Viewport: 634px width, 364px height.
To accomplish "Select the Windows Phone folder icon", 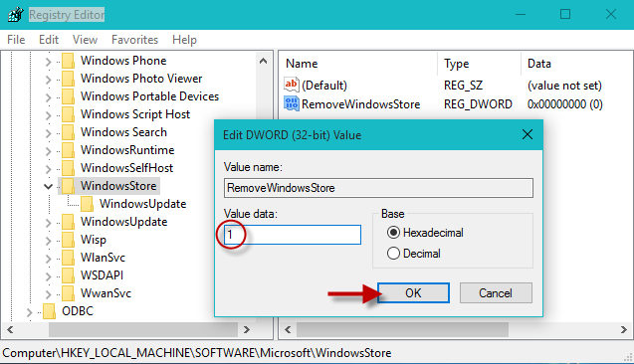I will point(68,61).
